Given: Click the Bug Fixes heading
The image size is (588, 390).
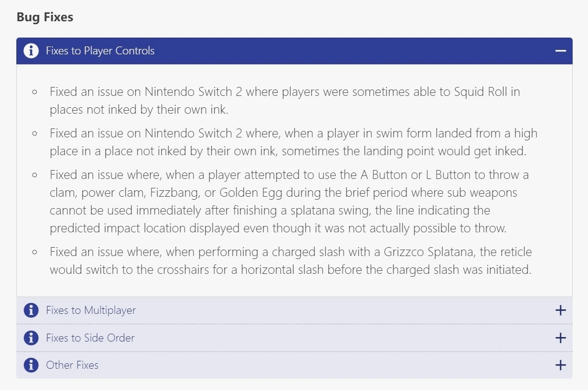Looking at the screenshot, I should point(45,17).
